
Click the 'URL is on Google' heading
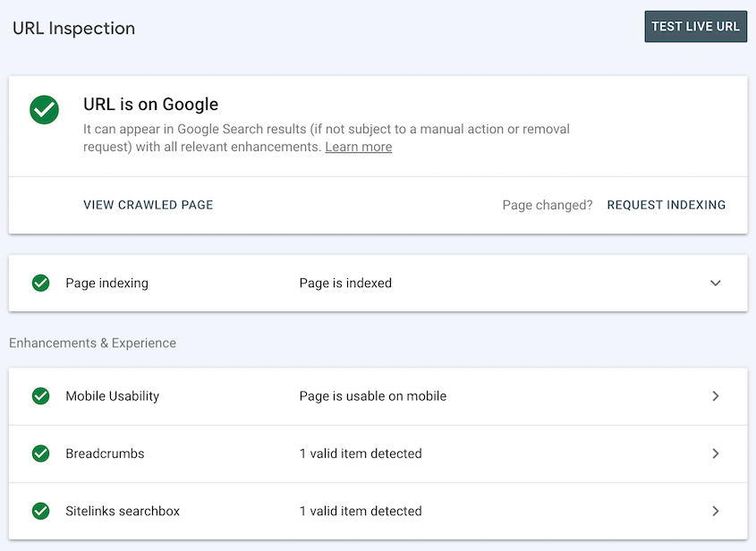pyautogui.click(x=151, y=104)
